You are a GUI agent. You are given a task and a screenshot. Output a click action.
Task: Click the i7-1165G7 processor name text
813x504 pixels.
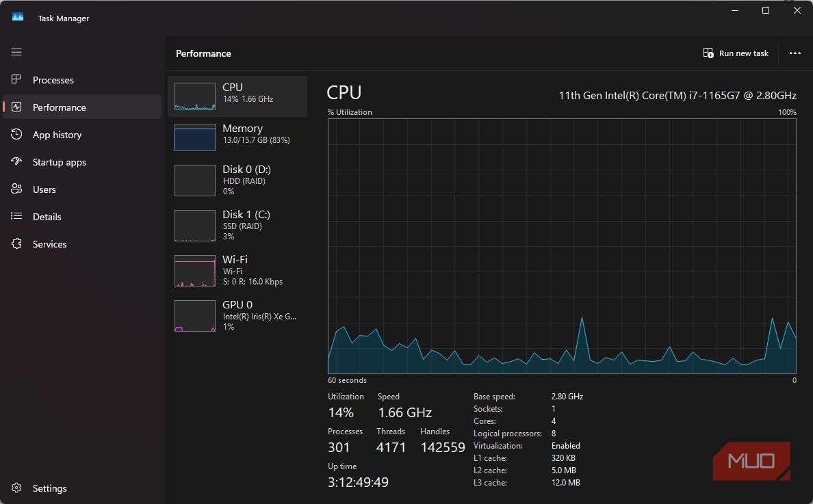[677, 95]
